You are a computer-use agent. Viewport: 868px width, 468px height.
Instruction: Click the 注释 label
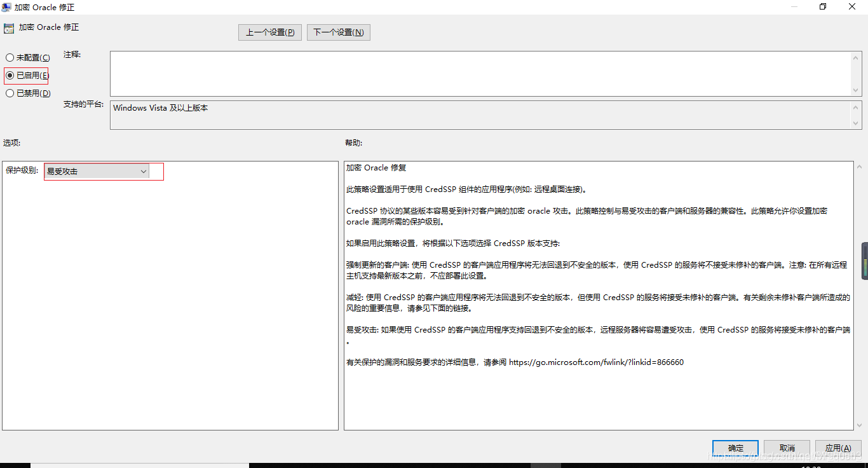pos(72,55)
